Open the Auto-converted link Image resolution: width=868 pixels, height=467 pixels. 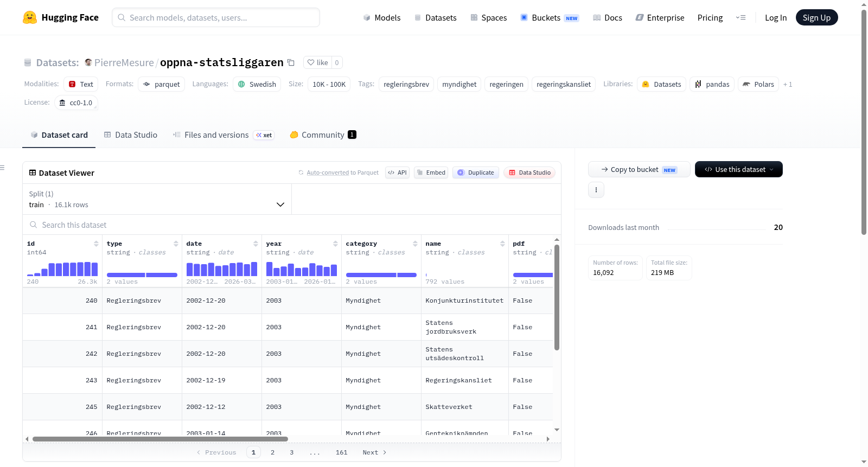(x=328, y=172)
